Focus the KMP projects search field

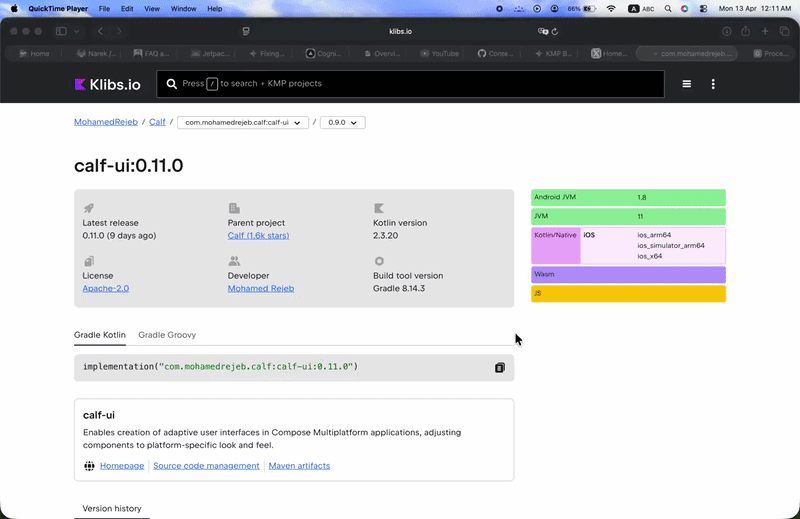(x=410, y=84)
